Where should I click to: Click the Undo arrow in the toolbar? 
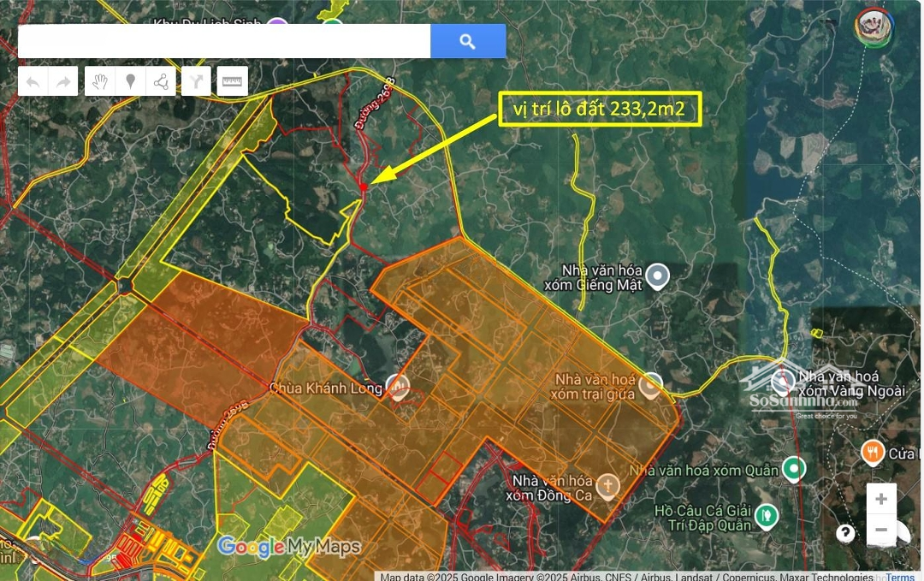pyautogui.click(x=33, y=81)
